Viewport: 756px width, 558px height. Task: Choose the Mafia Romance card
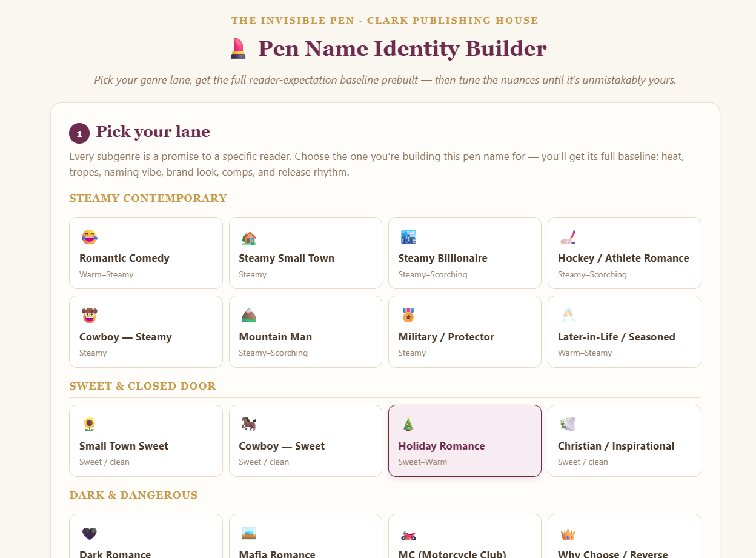[x=305, y=536]
